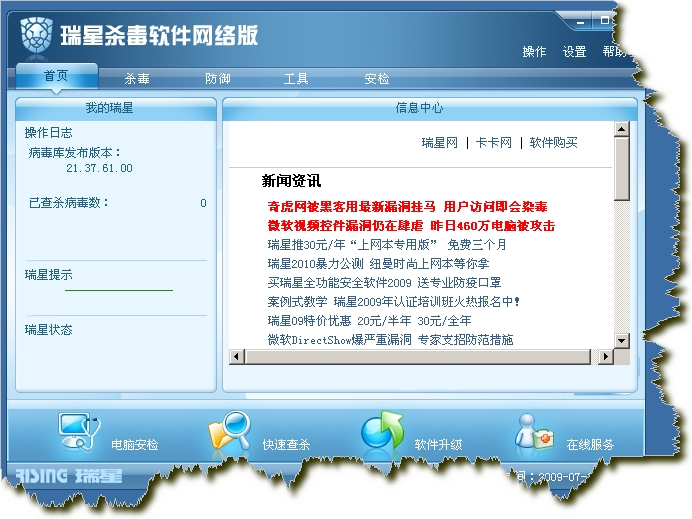This screenshot has width=692, height=519.
Task: Maximize the Rising antivirus window
Action: pos(605,20)
